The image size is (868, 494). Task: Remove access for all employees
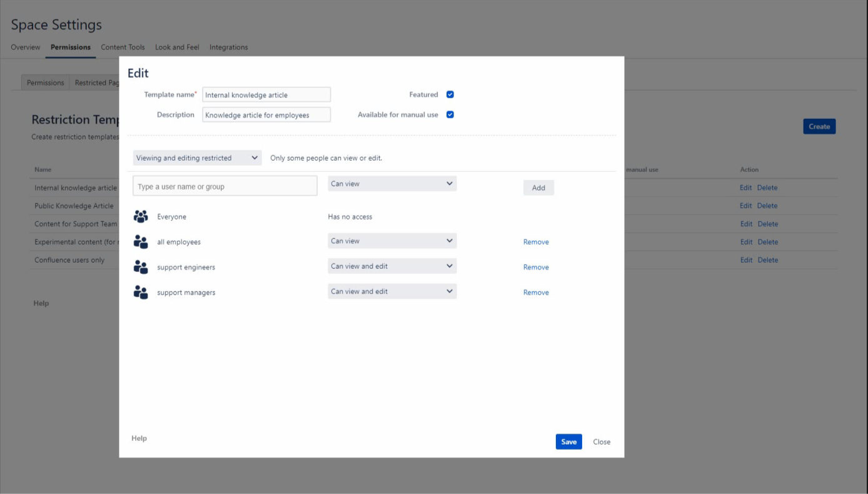pos(535,241)
